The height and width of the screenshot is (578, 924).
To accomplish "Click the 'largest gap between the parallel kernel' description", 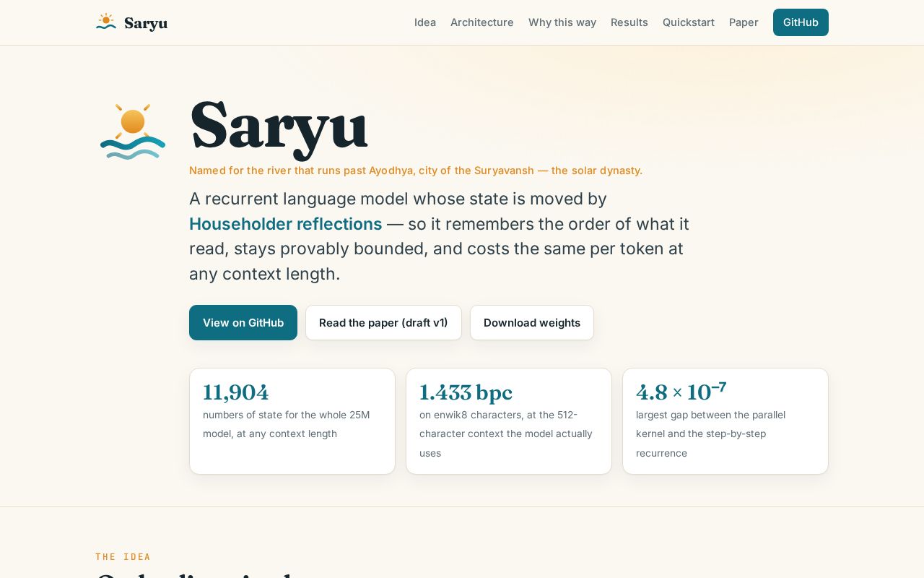I will click(711, 433).
